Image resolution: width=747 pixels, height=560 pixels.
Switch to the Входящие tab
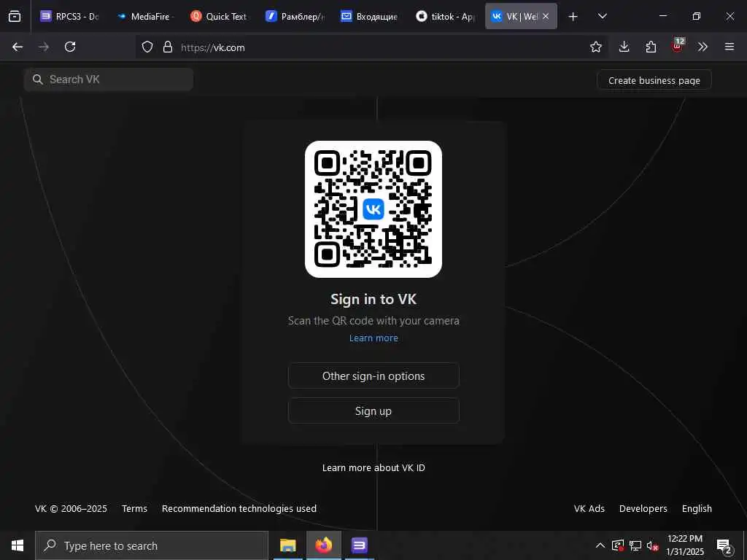coord(370,16)
